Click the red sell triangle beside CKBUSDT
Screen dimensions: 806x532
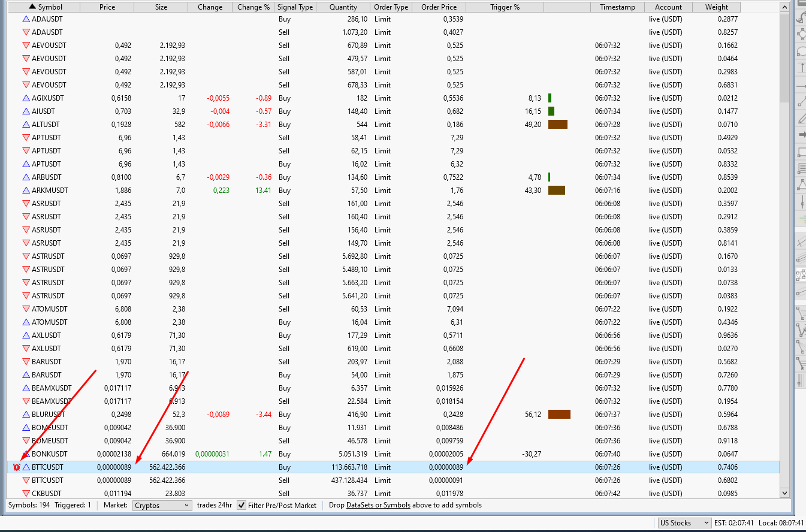pos(26,494)
